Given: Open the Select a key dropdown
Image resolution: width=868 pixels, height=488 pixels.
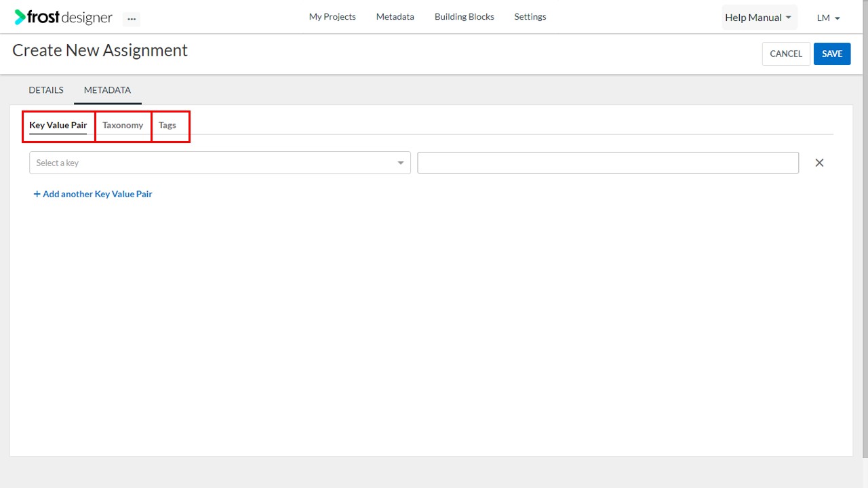Looking at the screenshot, I should (x=220, y=163).
